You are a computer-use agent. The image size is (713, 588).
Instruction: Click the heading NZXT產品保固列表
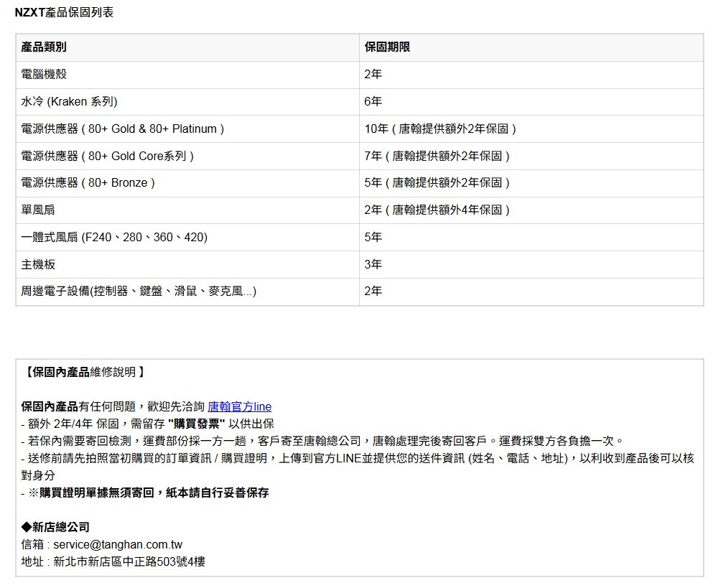[64, 12]
